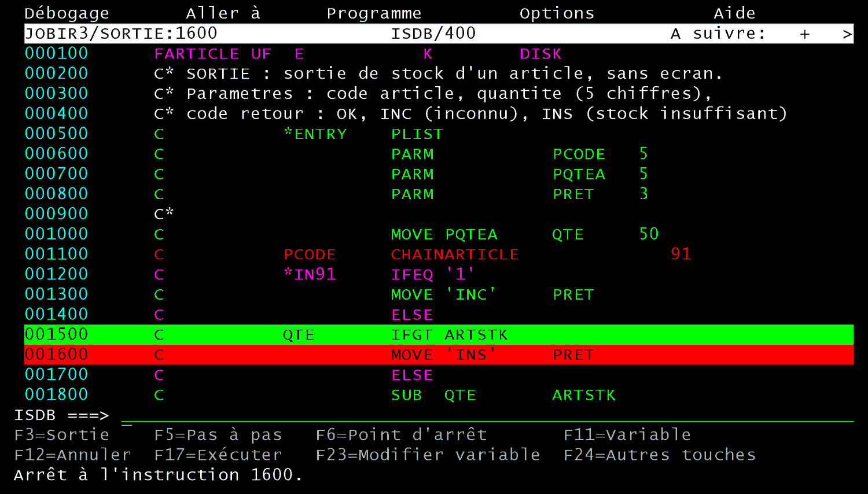This screenshot has height=494, width=868.
Task: Click the JOBIR3/SORTIE:1600 header text
Action: (121, 34)
